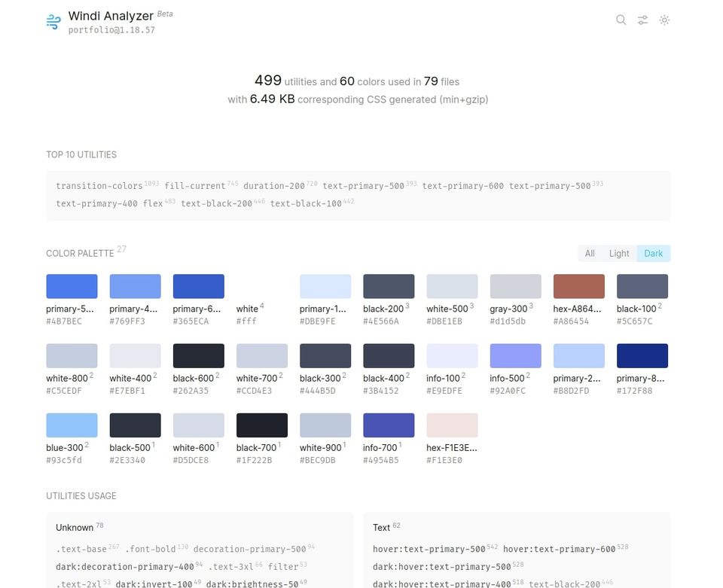
Task: Open the filter utility
Action: tap(282, 566)
